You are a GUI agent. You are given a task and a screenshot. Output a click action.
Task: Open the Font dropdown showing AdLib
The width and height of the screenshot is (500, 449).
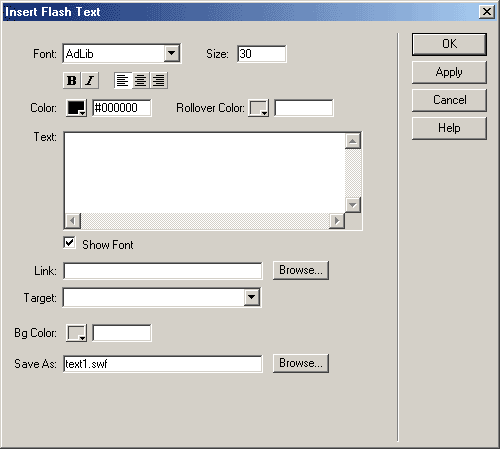[122, 53]
